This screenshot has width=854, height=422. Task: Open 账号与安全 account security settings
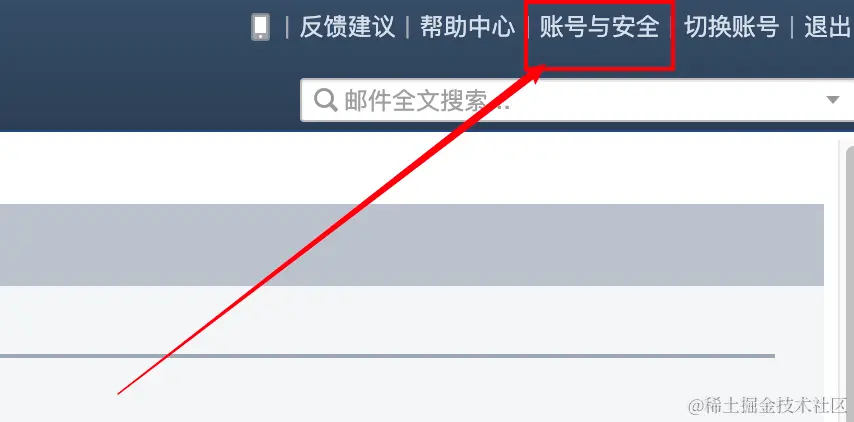(599, 27)
